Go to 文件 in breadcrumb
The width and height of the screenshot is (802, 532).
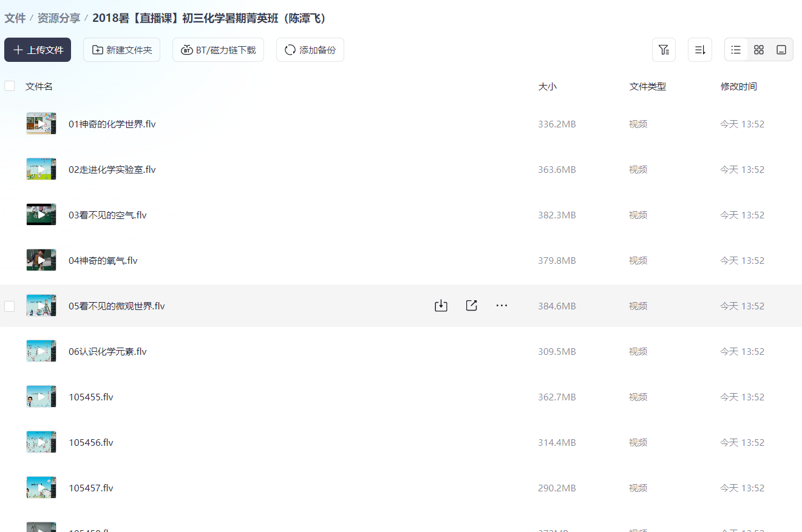(15, 18)
